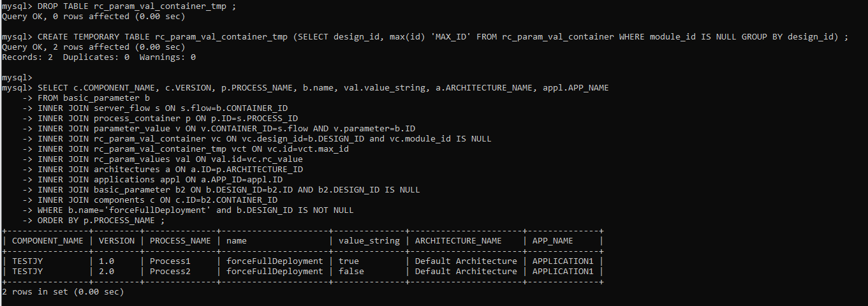Click the '2 rows in set' message
Image resolution: width=868 pixels, height=306 pixels.
(x=63, y=292)
